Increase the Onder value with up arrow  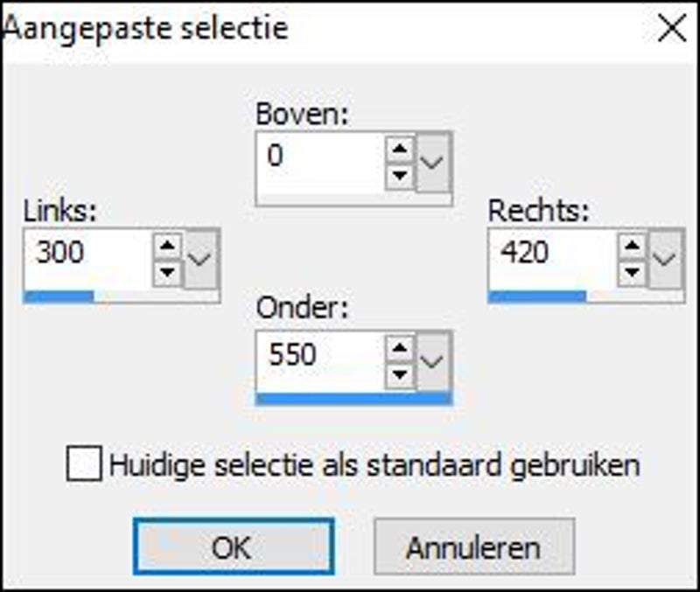tap(400, 349)
